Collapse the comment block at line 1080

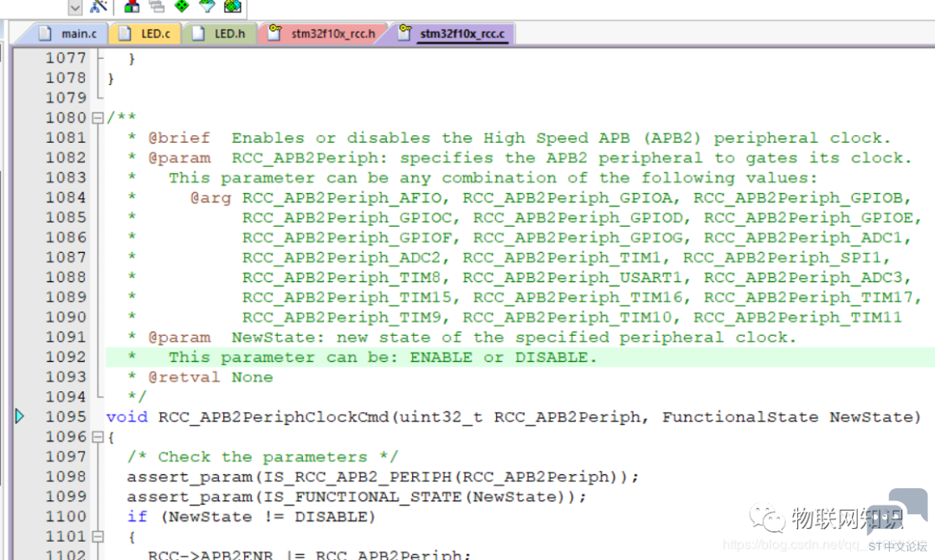coord(98,118)
